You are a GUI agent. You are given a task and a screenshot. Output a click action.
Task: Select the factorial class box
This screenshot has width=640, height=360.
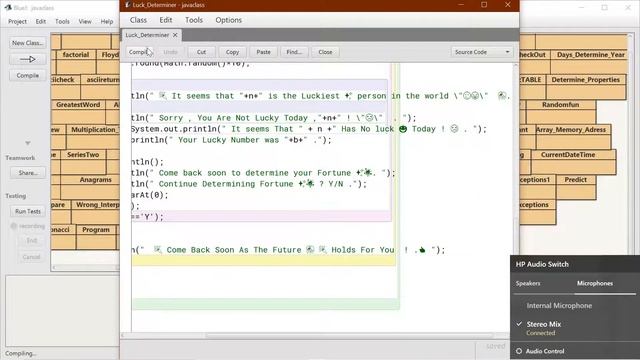[x=76, y=62]
